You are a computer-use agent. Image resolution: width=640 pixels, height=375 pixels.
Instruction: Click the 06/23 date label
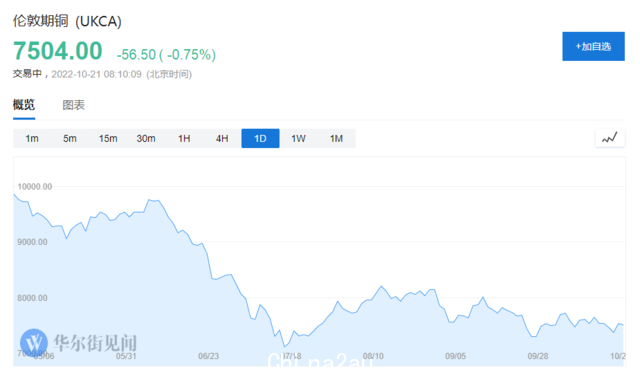(x=209, y=356)
